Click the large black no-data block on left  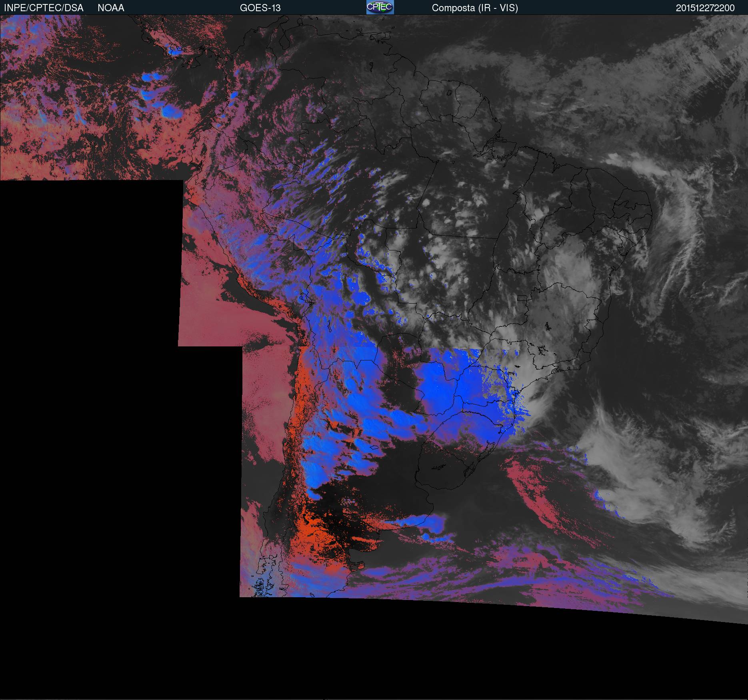click(88, 400)
